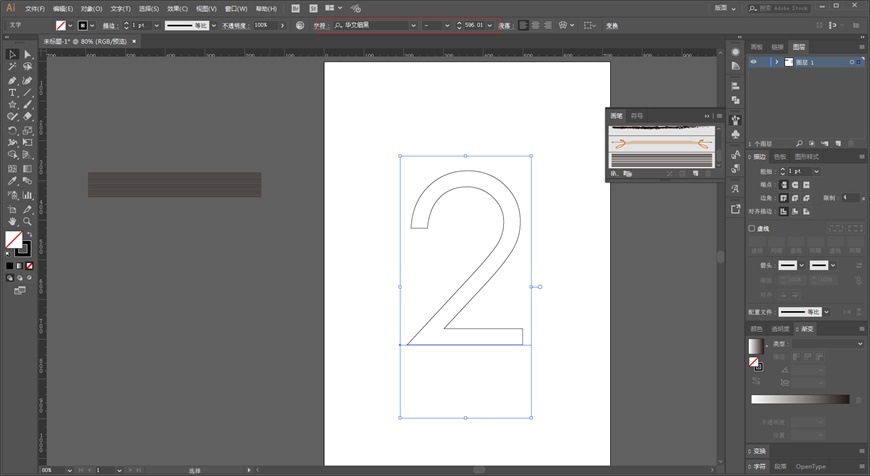This screenshot has width=870, height=476.
Task: Select the Rotate tool
Action: [12, 130]
